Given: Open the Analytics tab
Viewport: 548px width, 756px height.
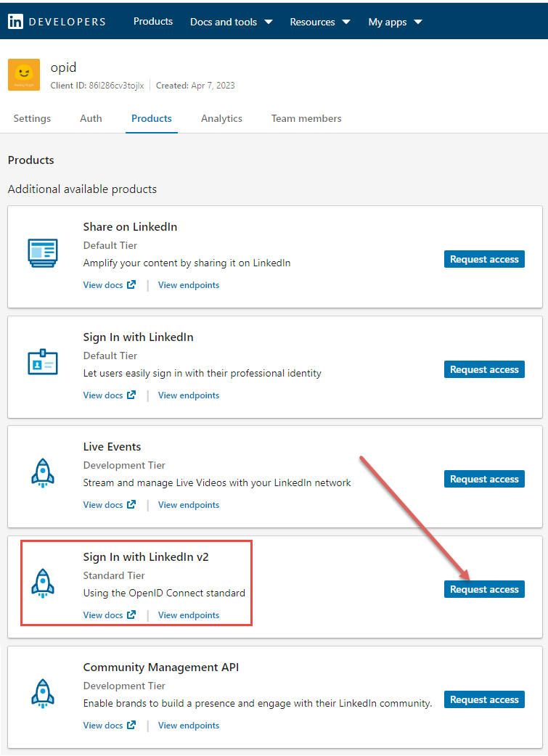Looking at the screenshot, I should [221, 118].
